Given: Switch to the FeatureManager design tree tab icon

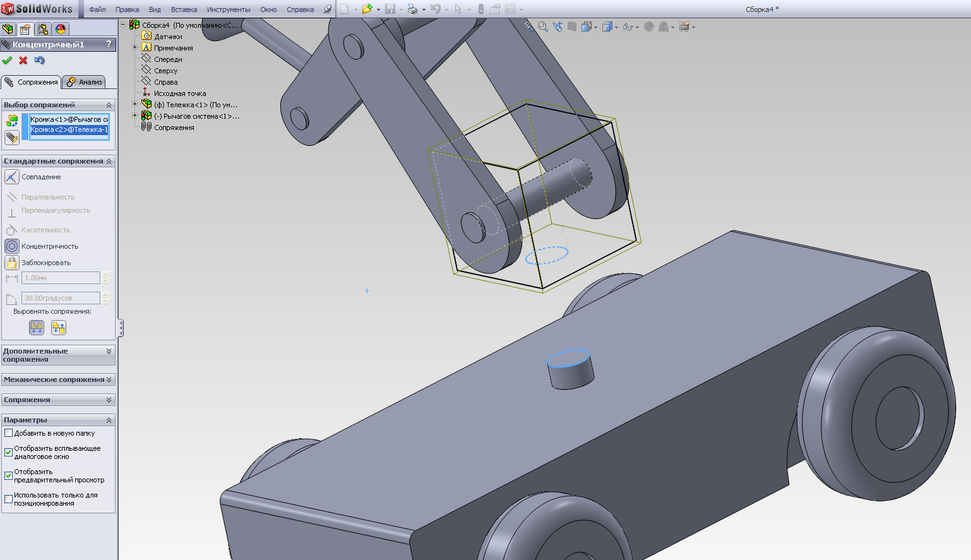Looking at the screenshot, I should (8, 29).
